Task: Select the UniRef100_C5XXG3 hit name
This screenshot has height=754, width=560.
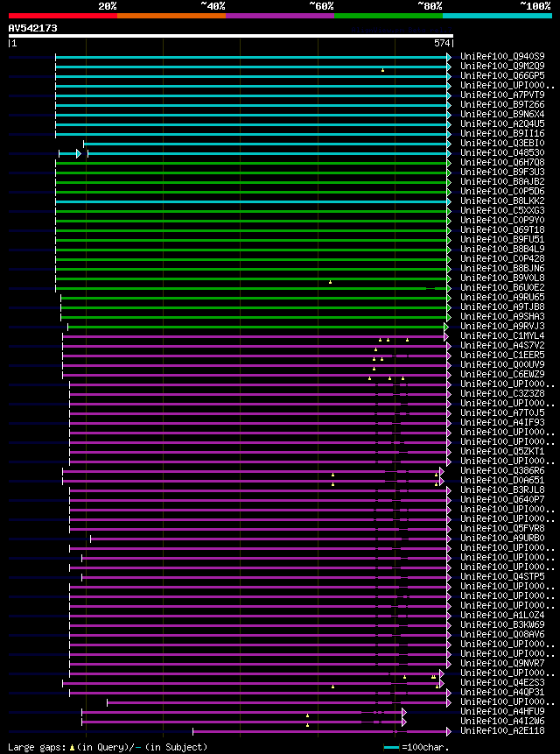Action: 502,210
